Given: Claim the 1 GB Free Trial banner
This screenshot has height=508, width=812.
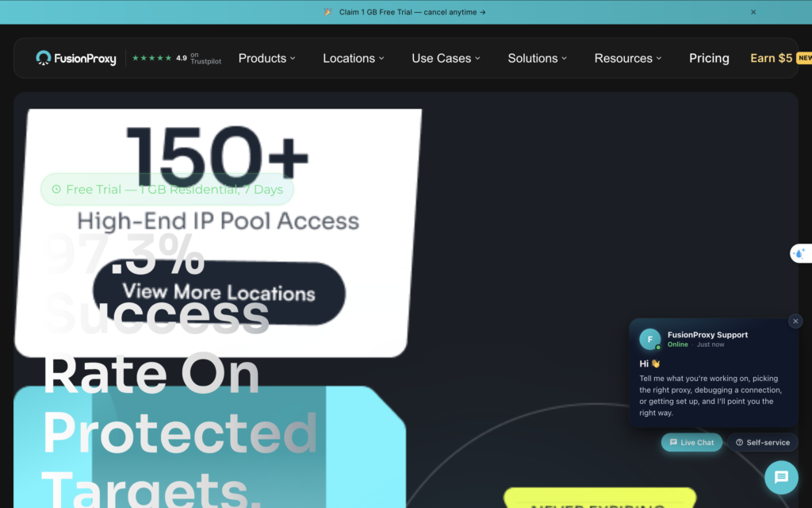Looking at the screenshot, I should (x=412, y=12).
